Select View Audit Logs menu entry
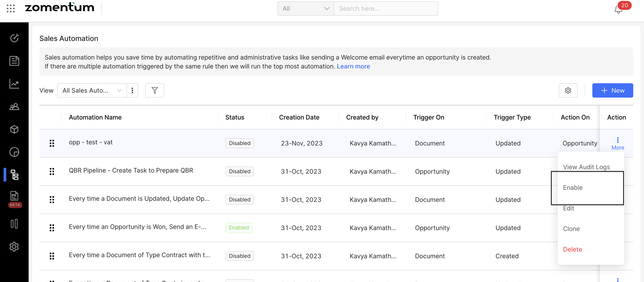The height and width of the screenshot is (282, 644). tap(586, 167)
